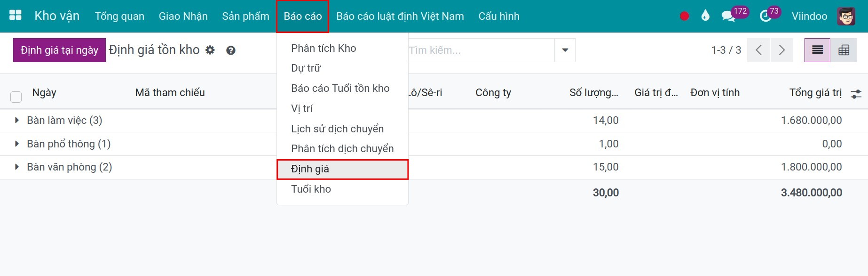
Task: Click the water drop icon in top bar
Action: [x=704, y=16]
